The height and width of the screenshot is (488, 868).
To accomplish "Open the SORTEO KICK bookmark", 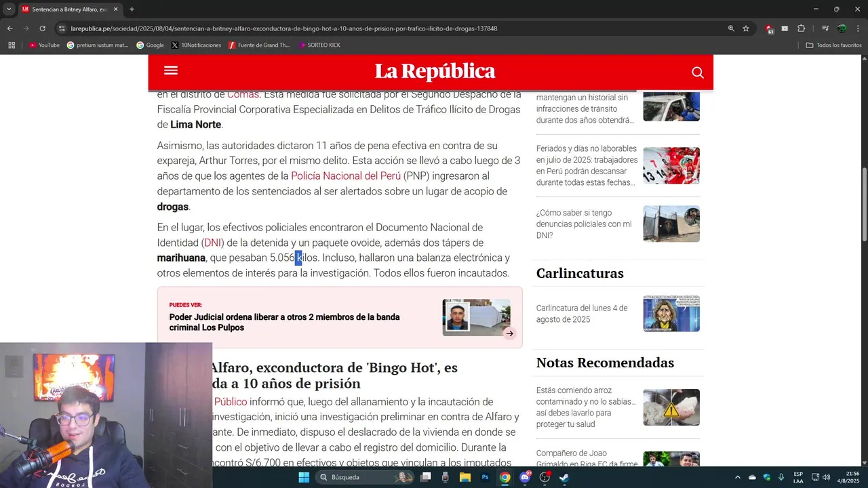I will (x=319, y=45).
